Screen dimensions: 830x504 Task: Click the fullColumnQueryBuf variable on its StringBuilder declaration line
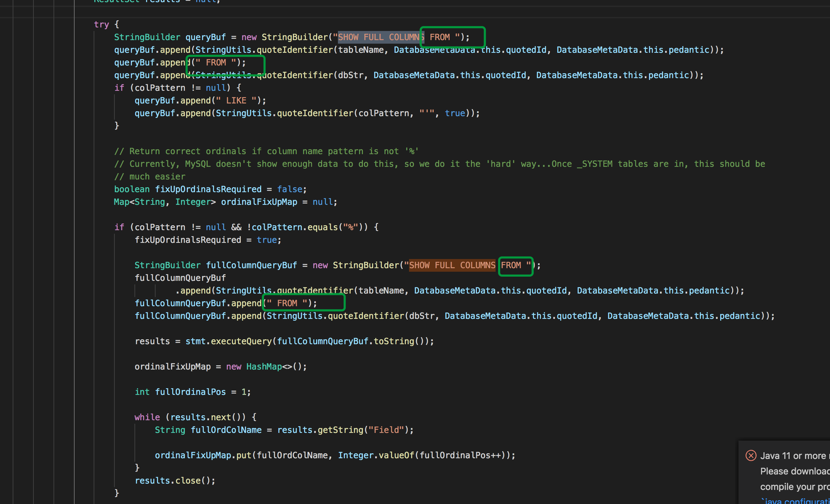[x=251, y=265]
